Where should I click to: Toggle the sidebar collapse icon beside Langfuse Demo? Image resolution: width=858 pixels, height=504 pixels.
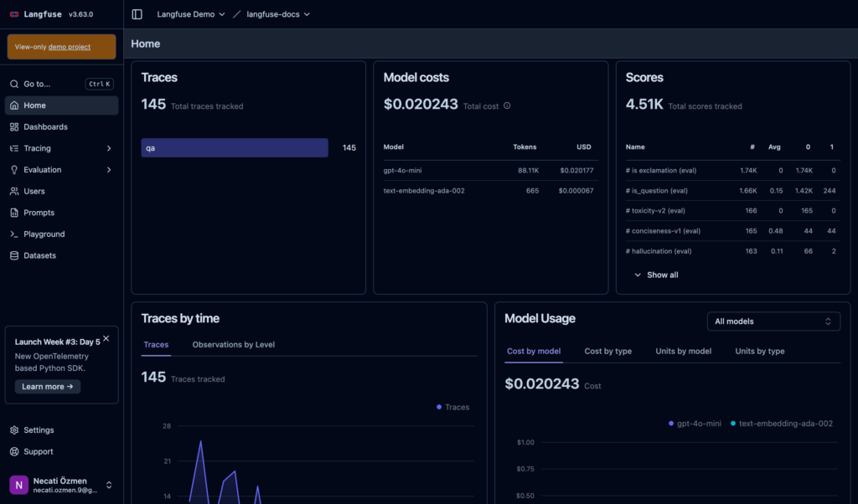pos(136,13)
